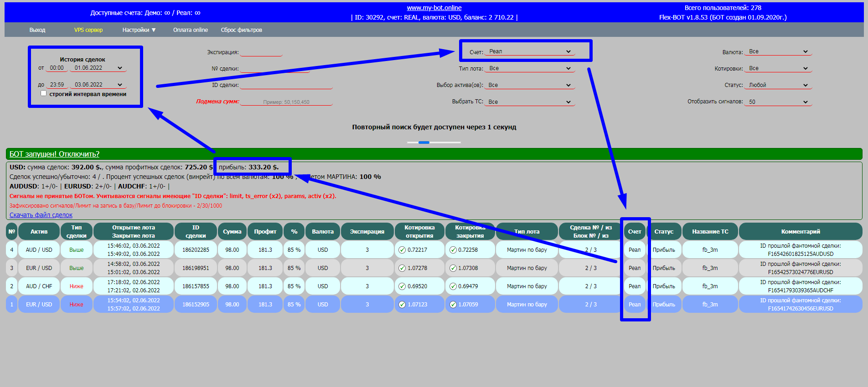Open the www.my-bot.online link

click(434, 8)
